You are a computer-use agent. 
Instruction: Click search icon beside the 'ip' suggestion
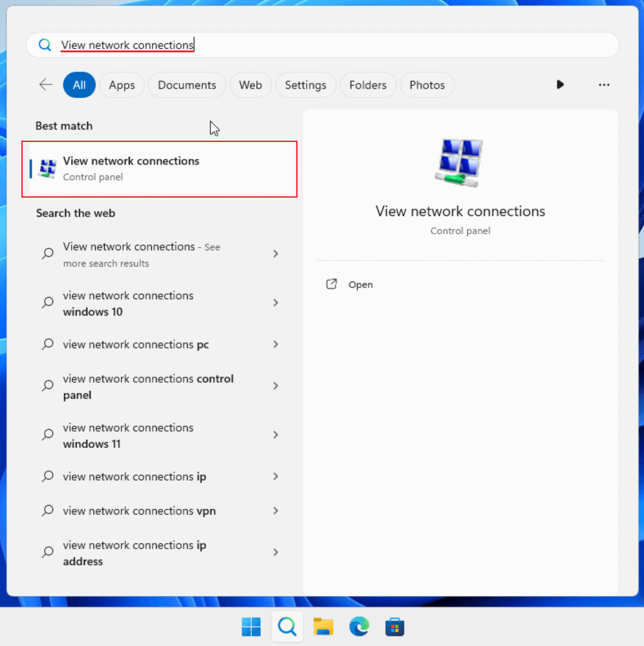pyautogui.click(x=48, y=477)
